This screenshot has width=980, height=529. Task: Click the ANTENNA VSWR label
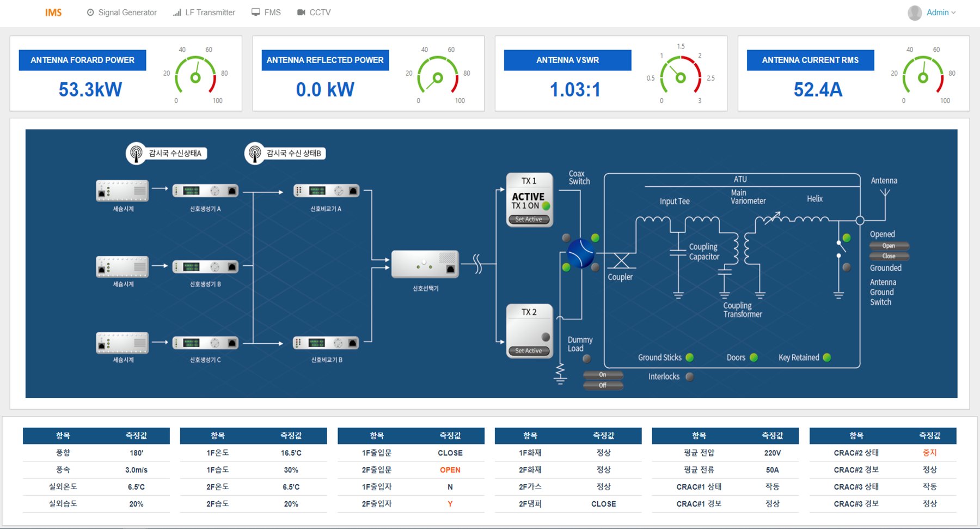coord(567,60)
